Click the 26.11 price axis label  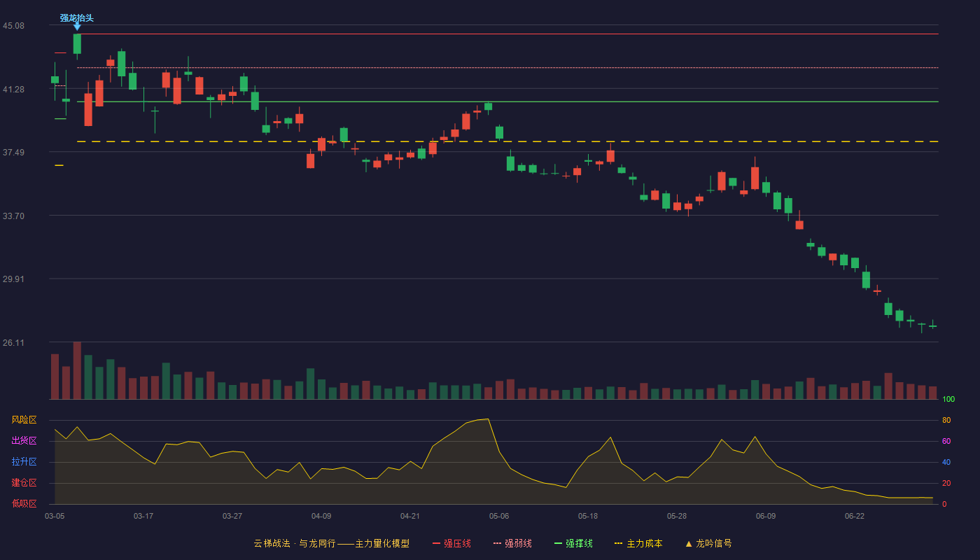coord(13,343)
